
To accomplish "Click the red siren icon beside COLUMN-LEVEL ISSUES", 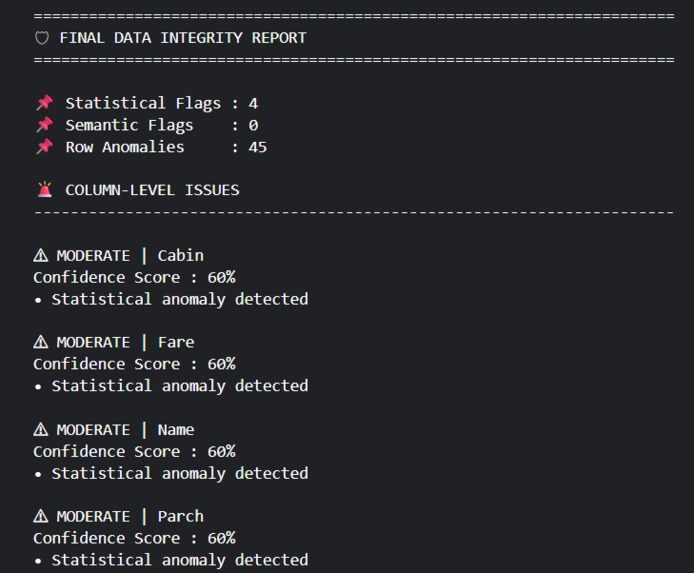I will tap(45, 189).
